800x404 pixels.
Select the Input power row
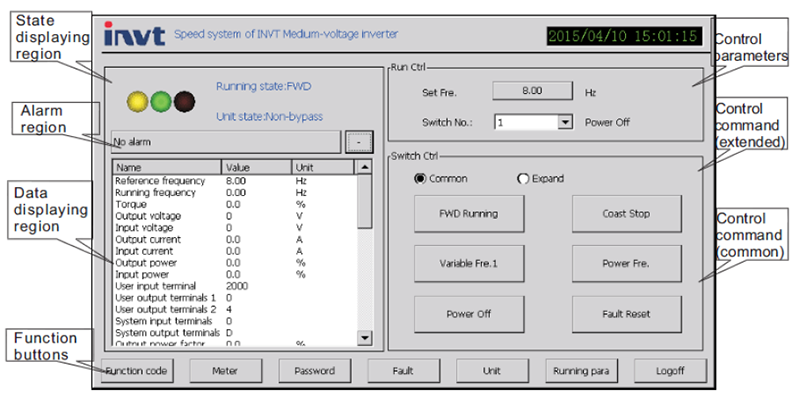click(x=235, y=274)
